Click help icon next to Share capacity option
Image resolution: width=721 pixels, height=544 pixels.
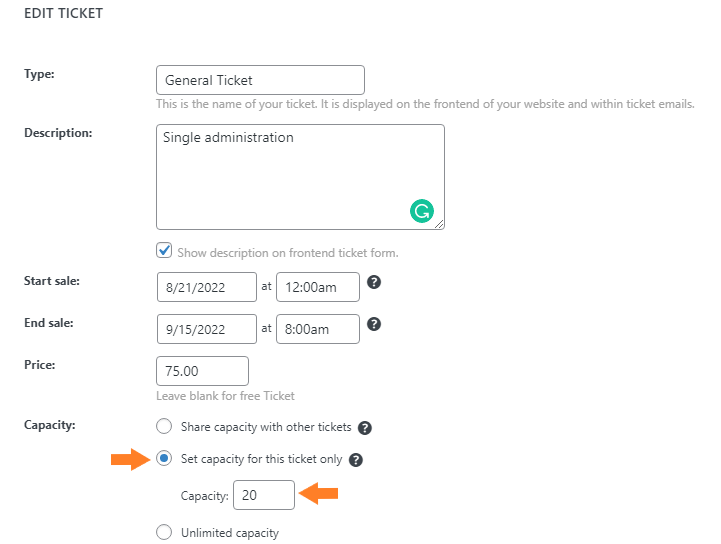point(365,428)
